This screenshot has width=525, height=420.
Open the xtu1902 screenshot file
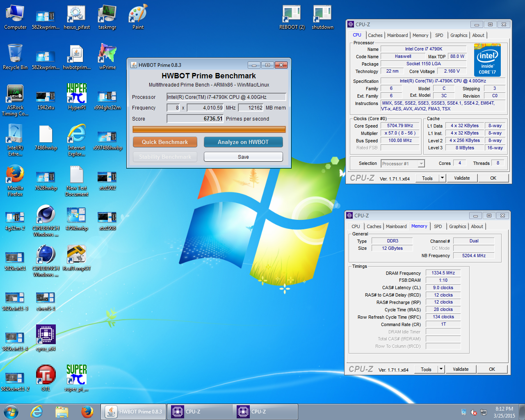[107, 180]
